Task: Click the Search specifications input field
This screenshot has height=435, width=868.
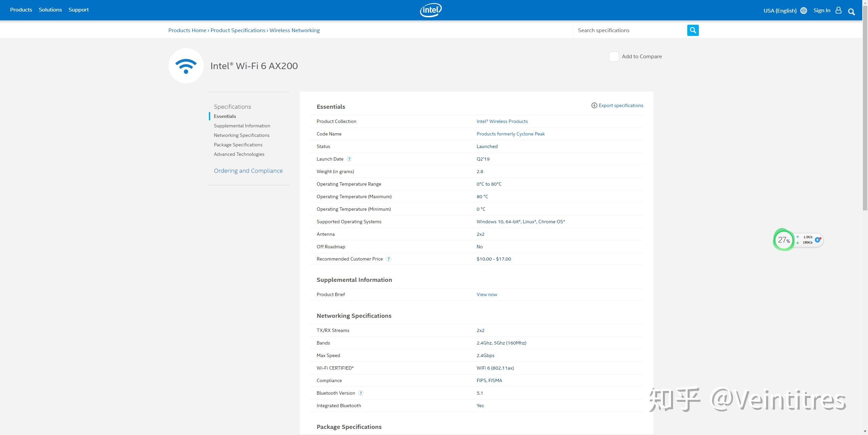Action: pos(630,30)
